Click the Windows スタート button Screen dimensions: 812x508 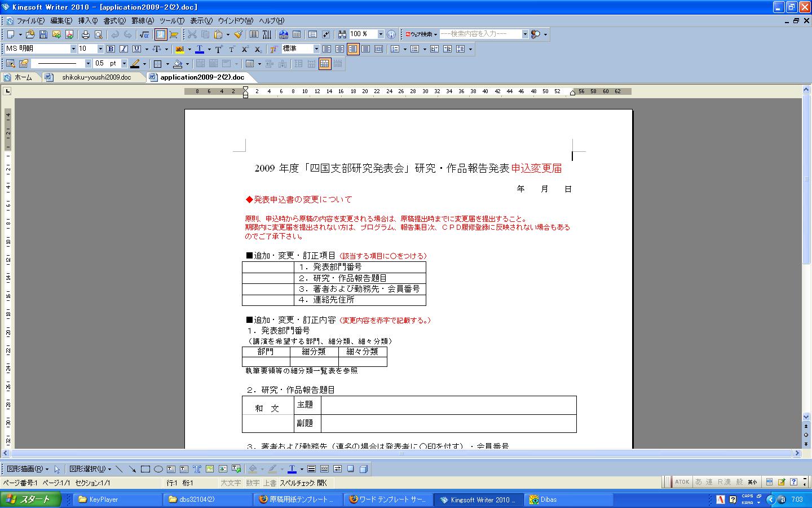click(29, 500)
